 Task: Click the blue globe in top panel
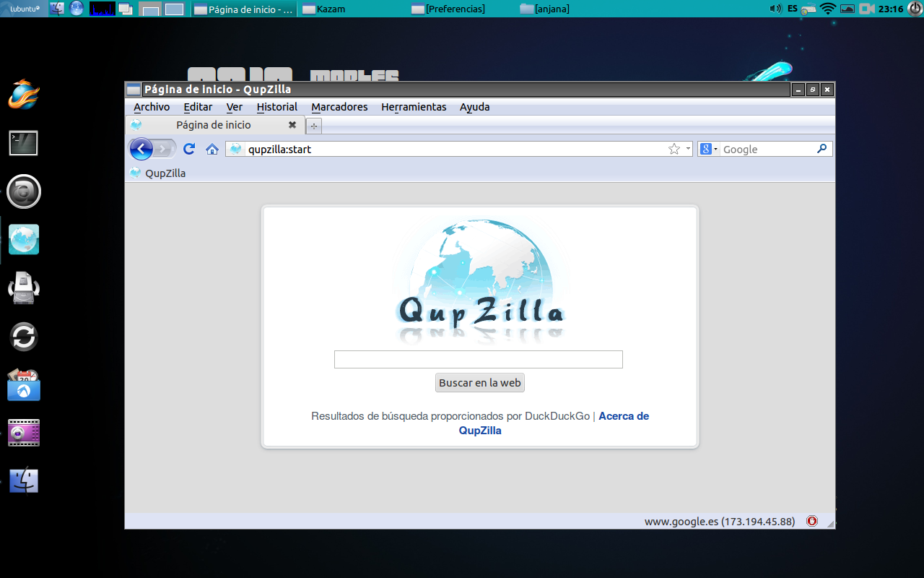tap(77, 9)
